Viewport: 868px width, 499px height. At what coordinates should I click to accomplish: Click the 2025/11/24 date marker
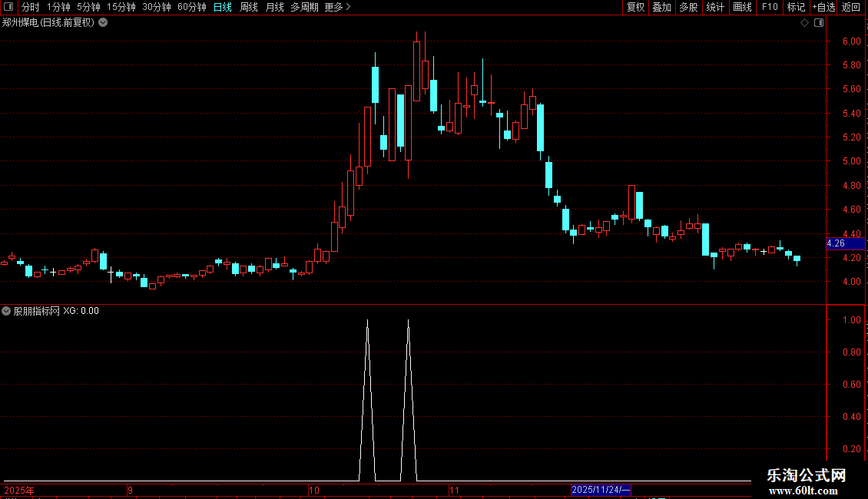601,490
